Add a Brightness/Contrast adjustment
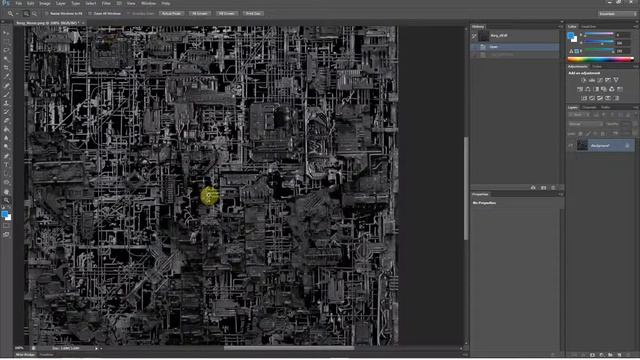640x360 pixels. point(584,80)
